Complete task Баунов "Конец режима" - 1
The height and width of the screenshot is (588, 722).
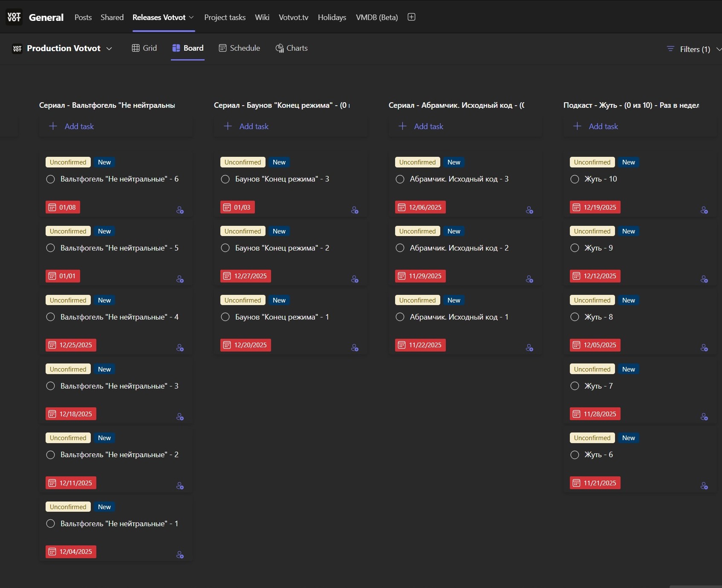click(225, 317)
